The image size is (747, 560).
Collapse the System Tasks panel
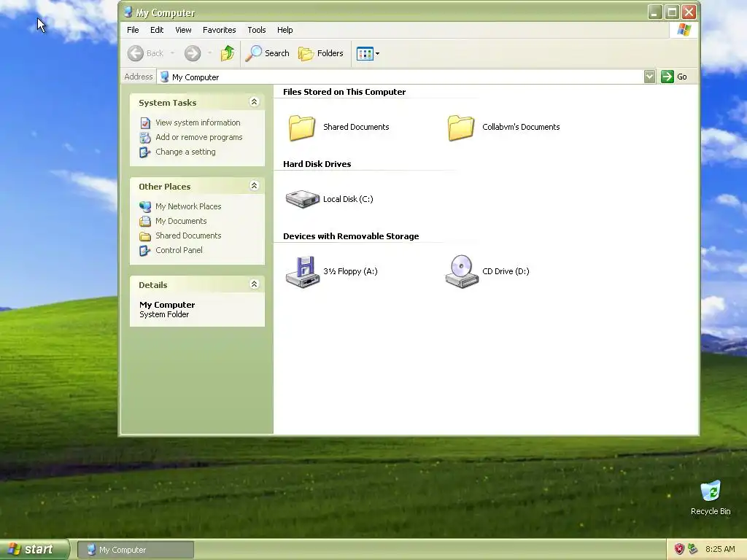pos(254,102)
